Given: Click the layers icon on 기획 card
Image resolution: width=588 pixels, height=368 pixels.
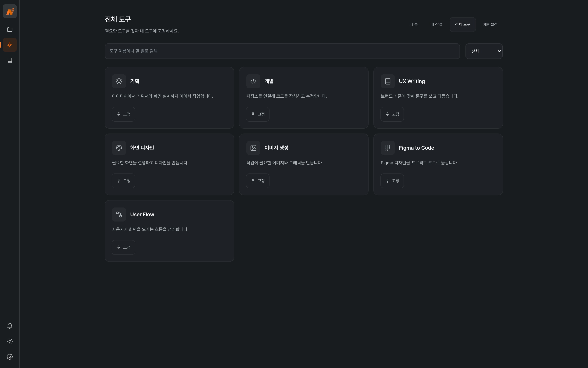Looking at the screenshot, I should pos(119,81).
